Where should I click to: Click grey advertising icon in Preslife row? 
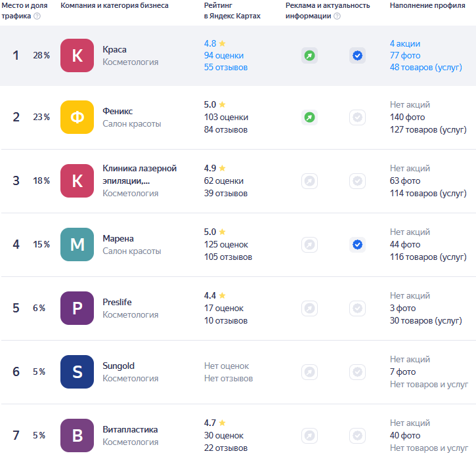click(309, 308)
